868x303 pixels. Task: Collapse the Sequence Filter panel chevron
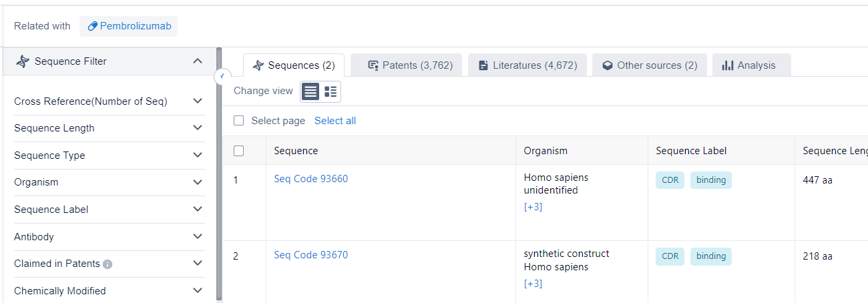click(x=197, y=61)
